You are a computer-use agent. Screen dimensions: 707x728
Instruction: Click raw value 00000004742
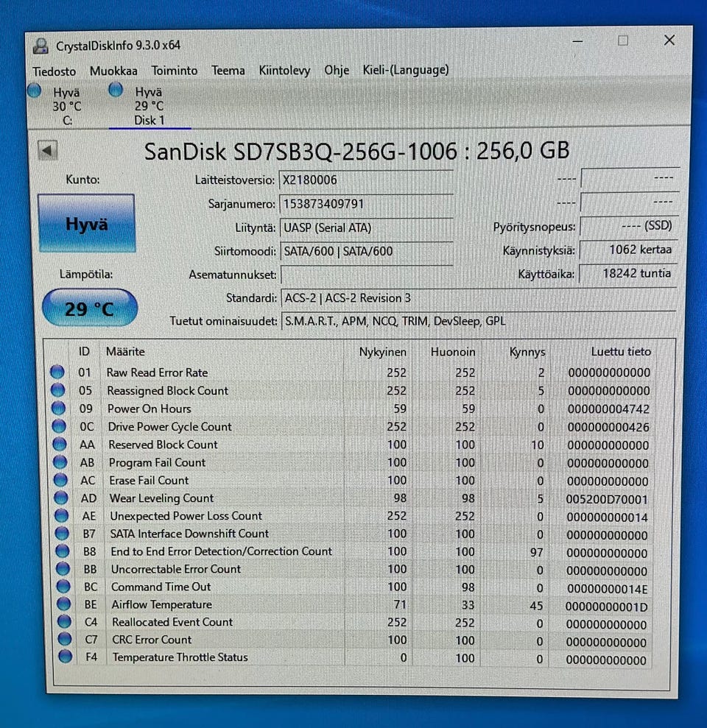point(608,409)
